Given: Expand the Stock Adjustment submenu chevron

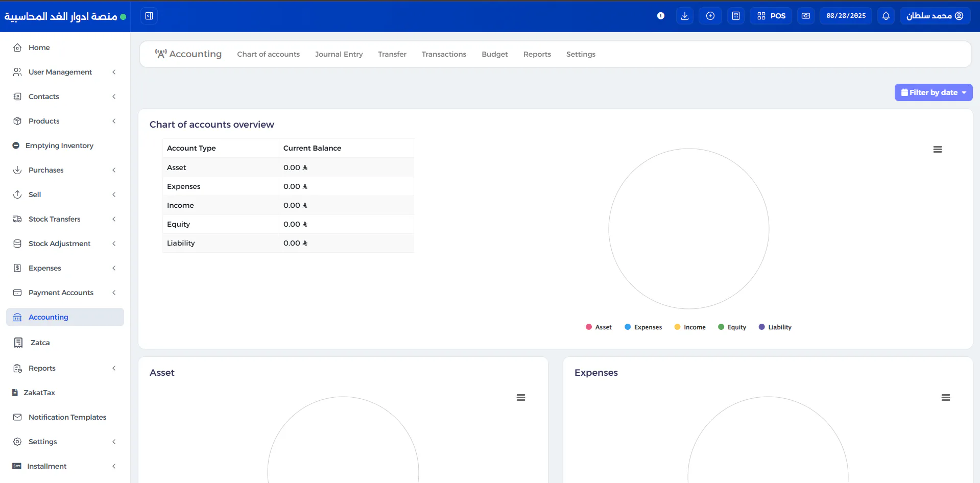Looking at the screenshot, I should click(x=114, y=244).
